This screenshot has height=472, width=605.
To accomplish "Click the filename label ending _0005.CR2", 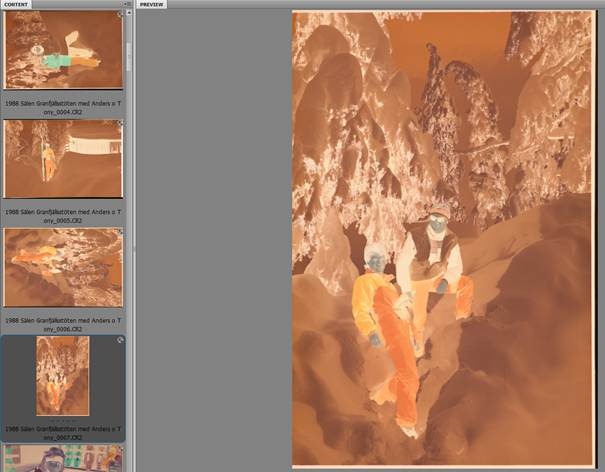I will 63,216.
